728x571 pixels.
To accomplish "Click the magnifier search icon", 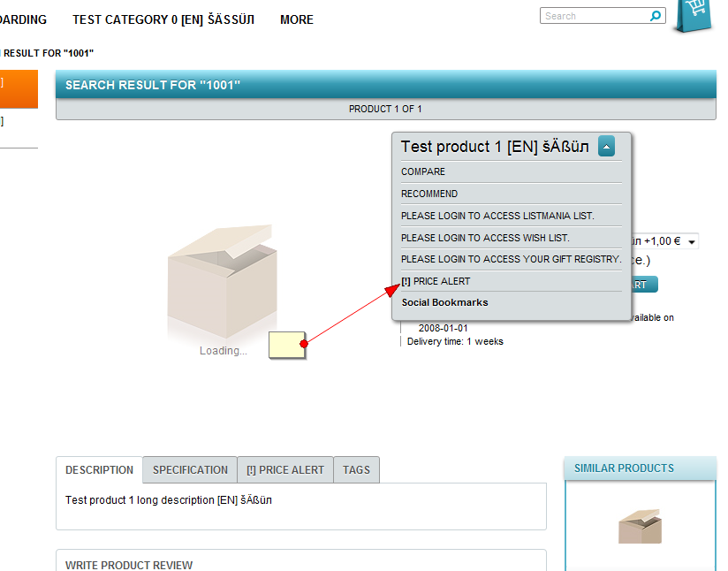I will [656, 16].
